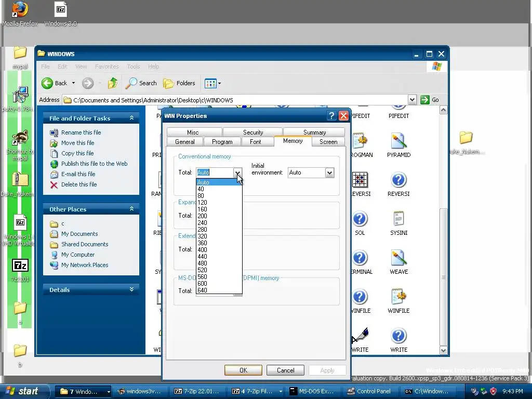
Task: Open Mozilla Firefox desktop shortcut
Action: pos(20,14)
